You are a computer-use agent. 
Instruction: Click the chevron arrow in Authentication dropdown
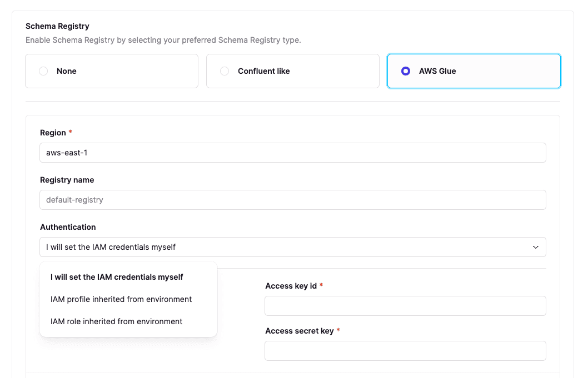[x=535, y=247]
